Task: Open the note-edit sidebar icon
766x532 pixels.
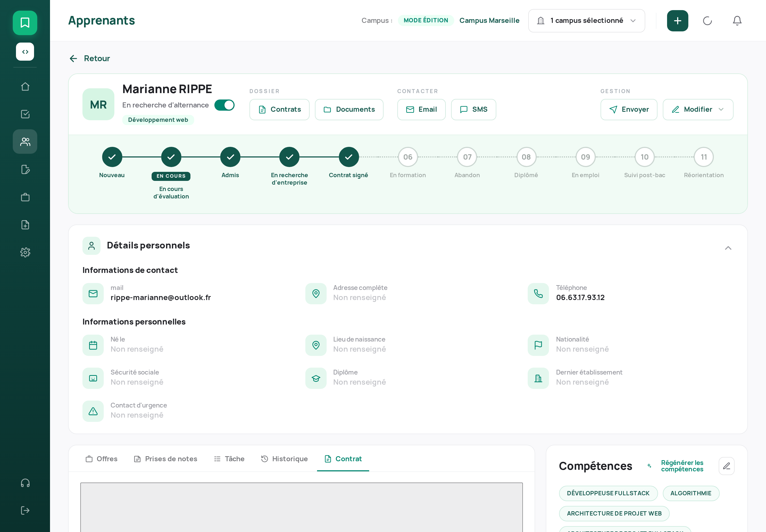Action: click(x=25, y=169)
